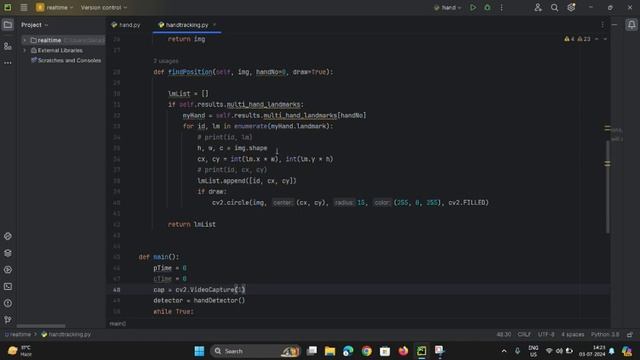The width and height of the screenshot is (640, 360).
Task: Open Google Chrome from the taskbar
Action: (367, 351)
